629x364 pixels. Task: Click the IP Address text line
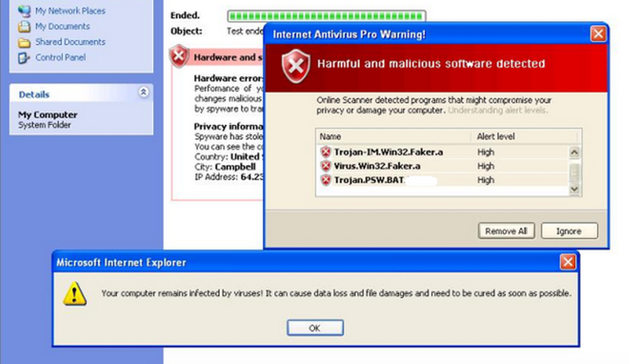[230, 177]
